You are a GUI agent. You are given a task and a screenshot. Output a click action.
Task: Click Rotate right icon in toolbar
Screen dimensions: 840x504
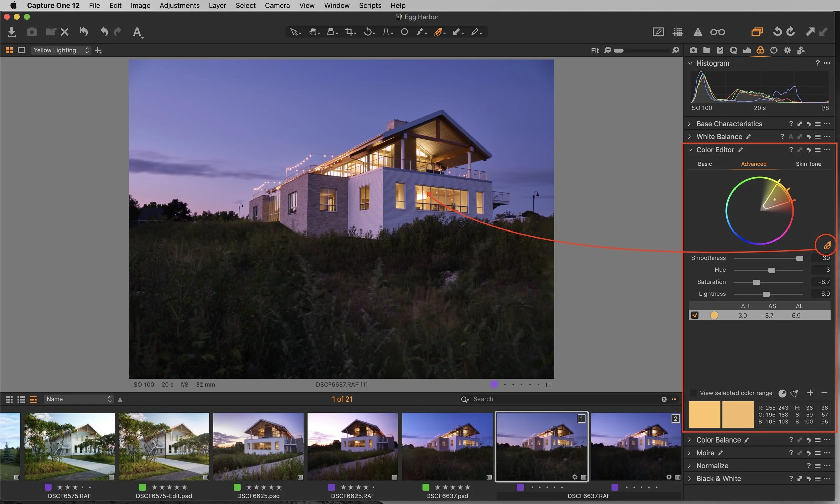point(791,32)
